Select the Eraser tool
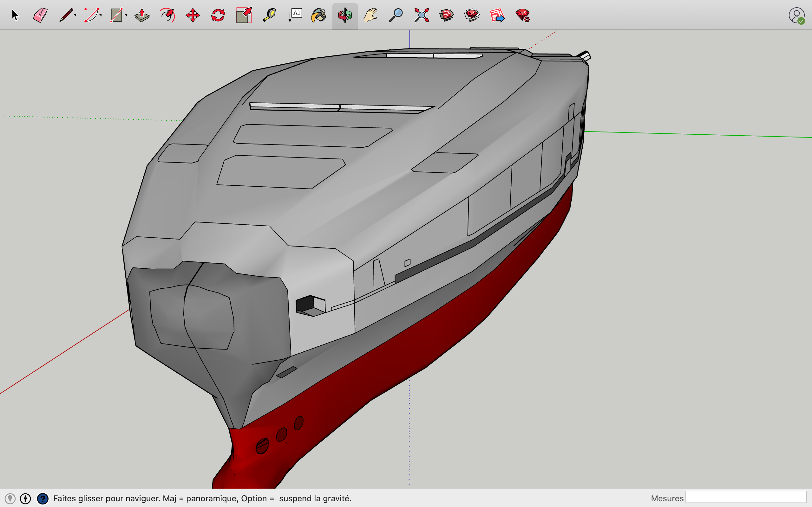This screenshot has height=507, width=812. pyautogui.click(x=40, y=14)
